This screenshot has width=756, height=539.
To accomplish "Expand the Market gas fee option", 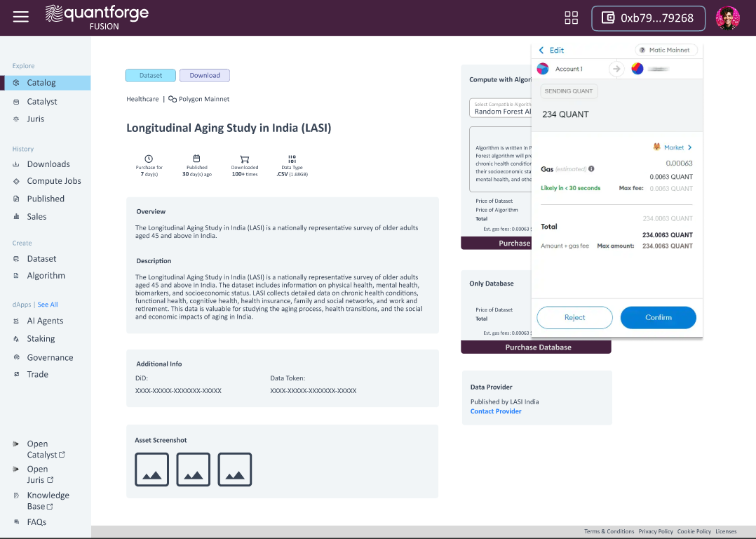I will [x=673, y=147].
